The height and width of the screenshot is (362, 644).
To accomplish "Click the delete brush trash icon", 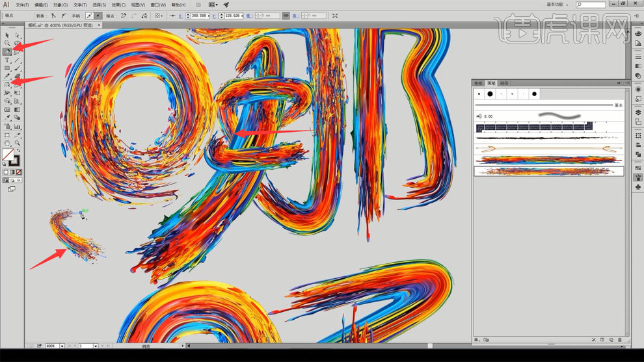I will pos(619,340).
